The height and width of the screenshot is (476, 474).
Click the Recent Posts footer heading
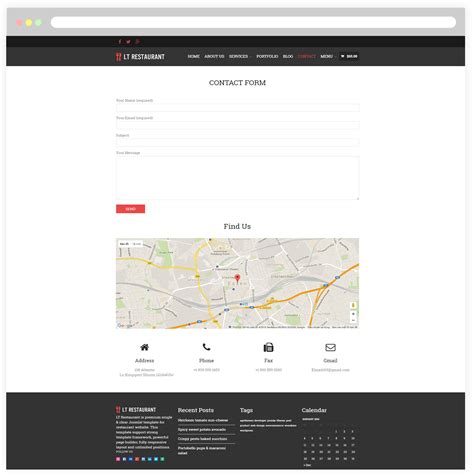pyautogui.click(x=196, y=410)
